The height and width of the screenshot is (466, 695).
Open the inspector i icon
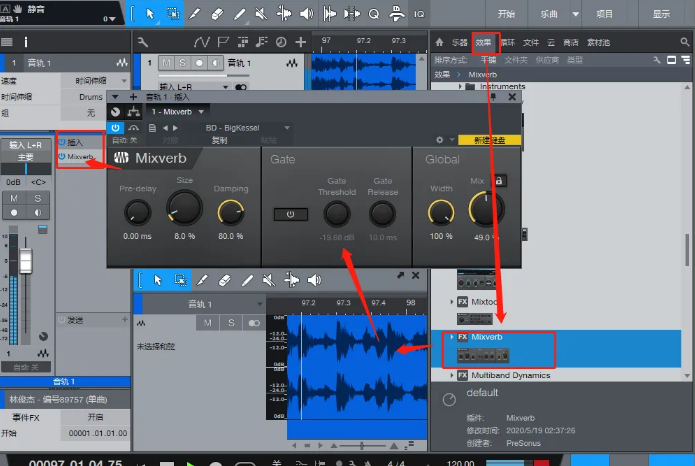26,42
